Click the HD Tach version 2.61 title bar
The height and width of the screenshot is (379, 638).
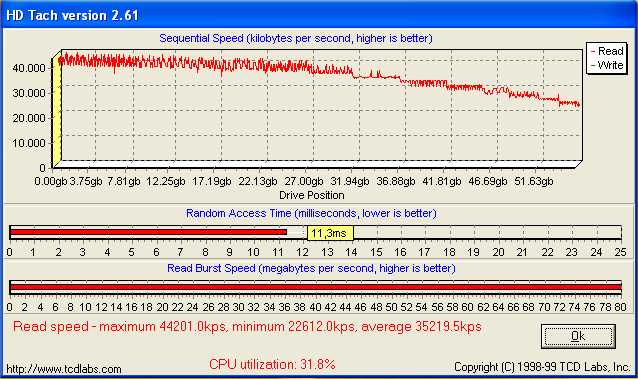pyautogui.click(x=319, y=15)
